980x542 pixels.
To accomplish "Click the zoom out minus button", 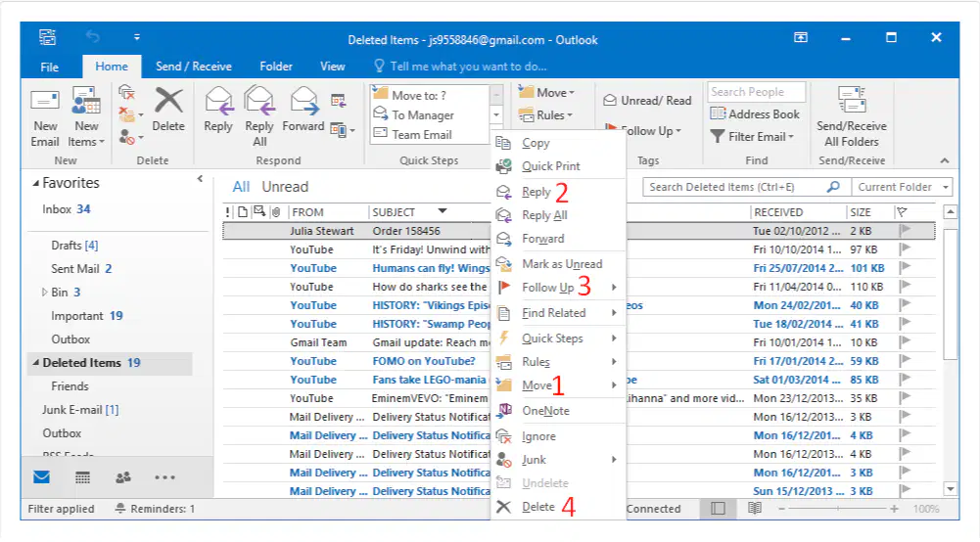I will [x=782, y=509].
